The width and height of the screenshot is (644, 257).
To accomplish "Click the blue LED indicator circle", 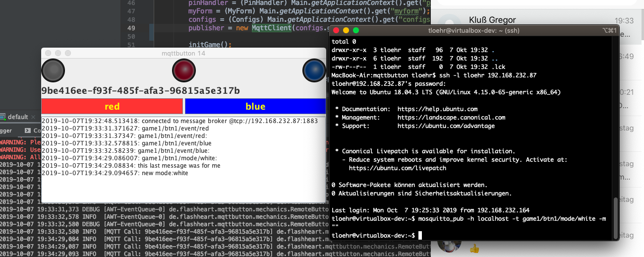I will (x=314, y=71).
